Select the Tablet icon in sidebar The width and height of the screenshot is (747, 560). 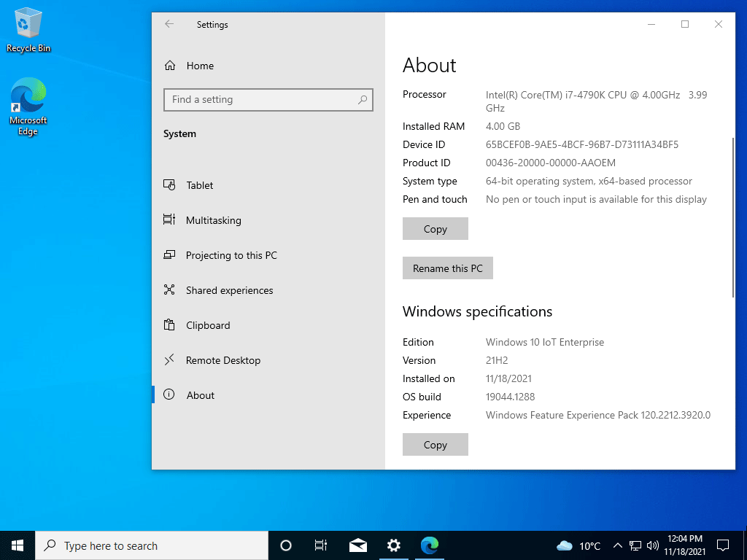(169, 185)
